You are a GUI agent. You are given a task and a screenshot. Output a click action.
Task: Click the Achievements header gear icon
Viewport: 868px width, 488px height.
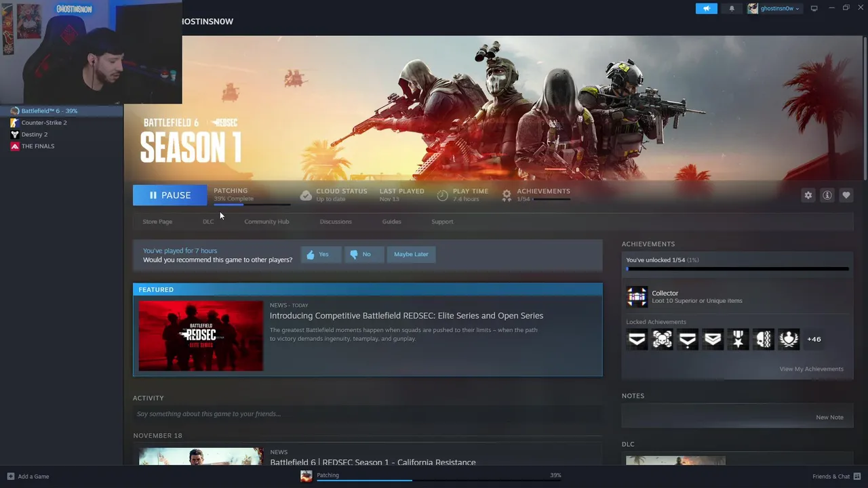[x=507, y=195]
